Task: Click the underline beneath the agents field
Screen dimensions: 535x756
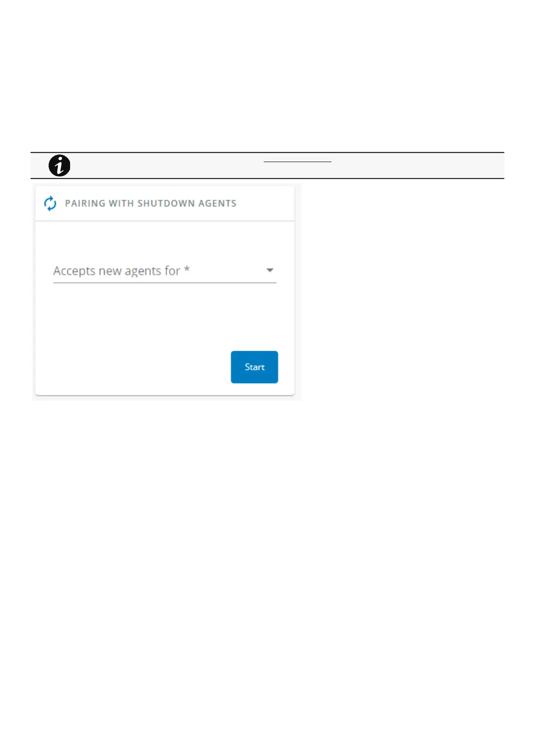Action: [164, 283]
